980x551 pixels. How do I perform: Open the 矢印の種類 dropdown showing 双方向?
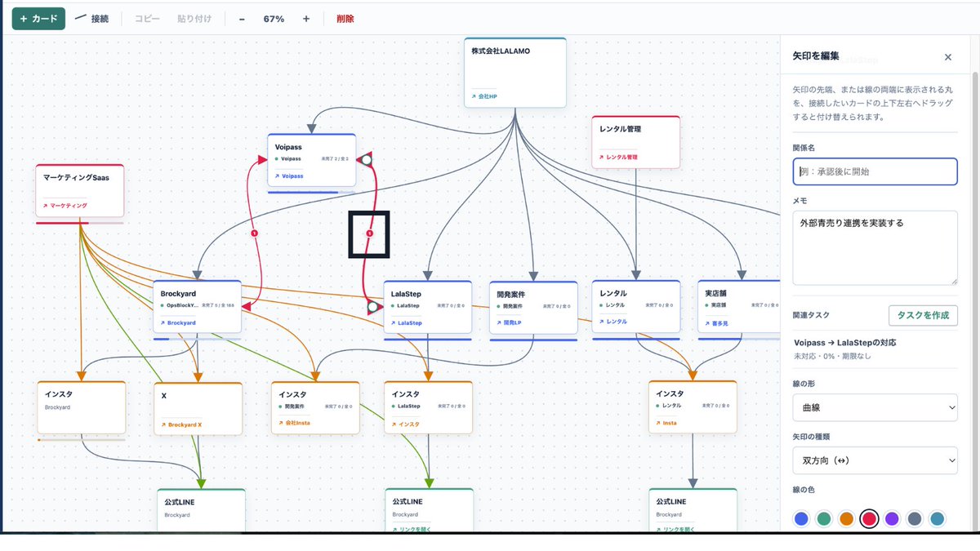click(x=875, y=460)
